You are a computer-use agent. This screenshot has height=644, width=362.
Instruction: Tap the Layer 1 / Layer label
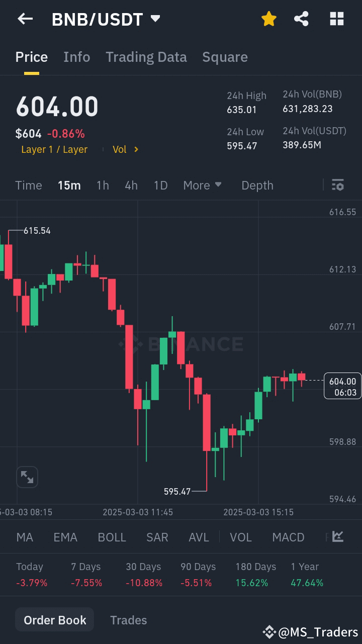tap(54, 149)
